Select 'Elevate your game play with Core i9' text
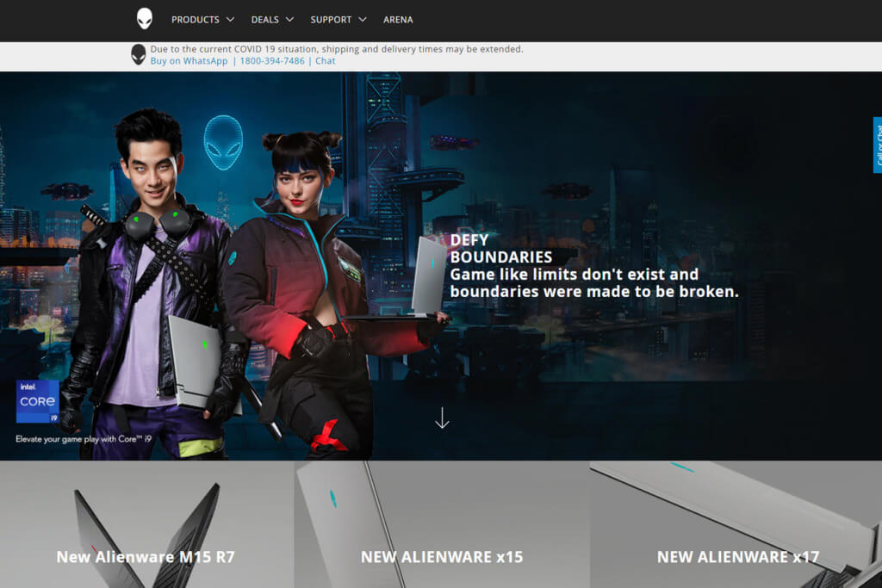 pos(84,439)
